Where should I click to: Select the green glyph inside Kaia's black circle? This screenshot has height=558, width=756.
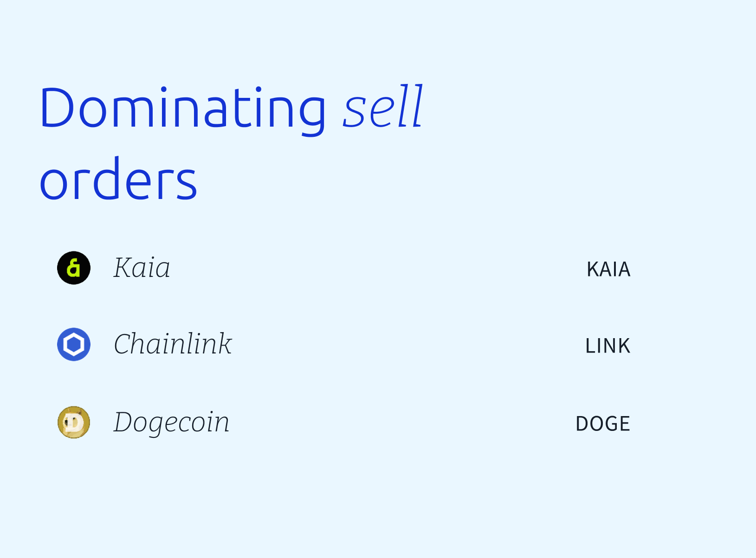click(x=73, y=268)
